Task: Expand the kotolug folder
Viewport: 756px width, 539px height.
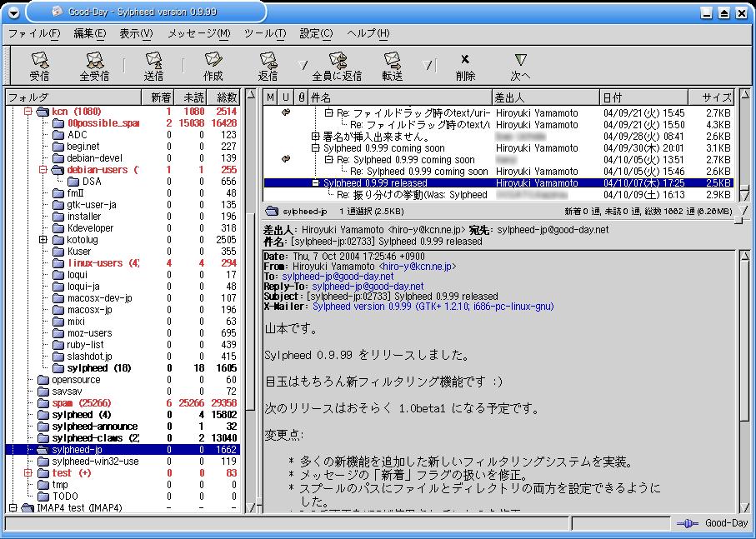Action: coord(43,240)
